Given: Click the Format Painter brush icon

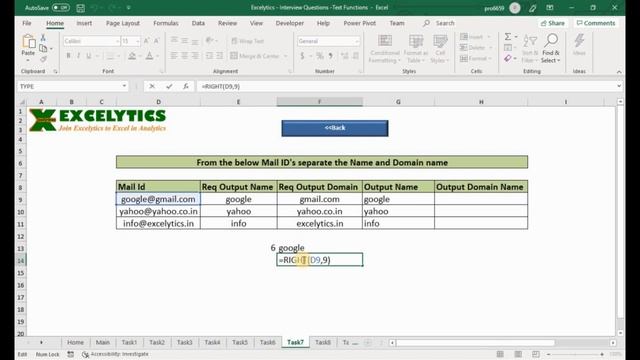Looking at the screenshot, I should point(43,59).
